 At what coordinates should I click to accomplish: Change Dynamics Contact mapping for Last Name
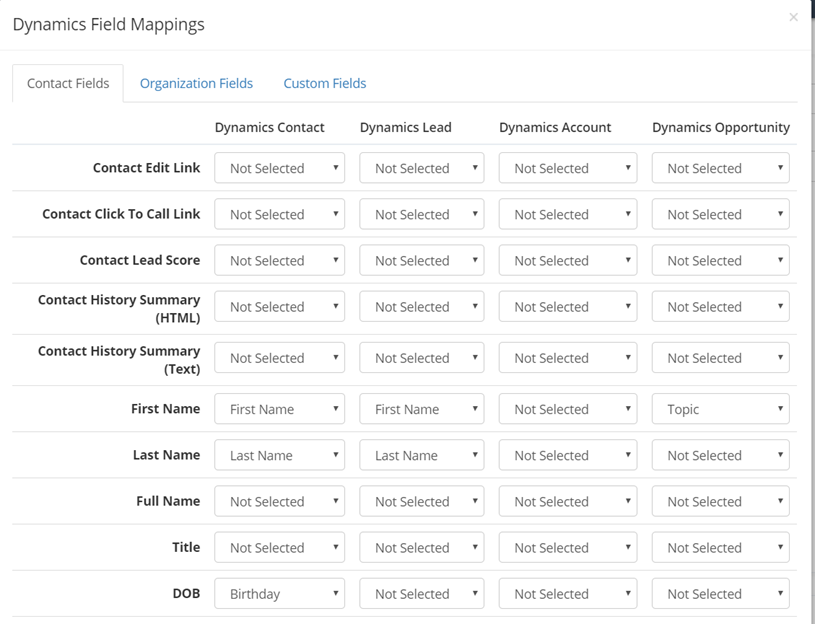pos(280,455)
